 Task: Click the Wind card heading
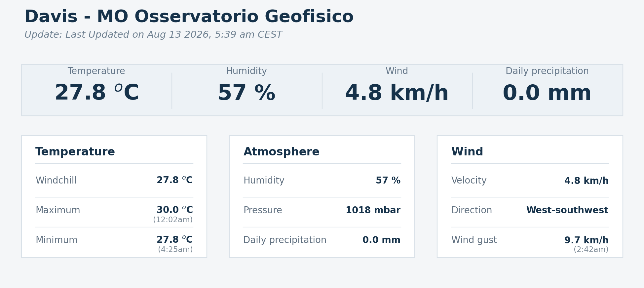467,152
